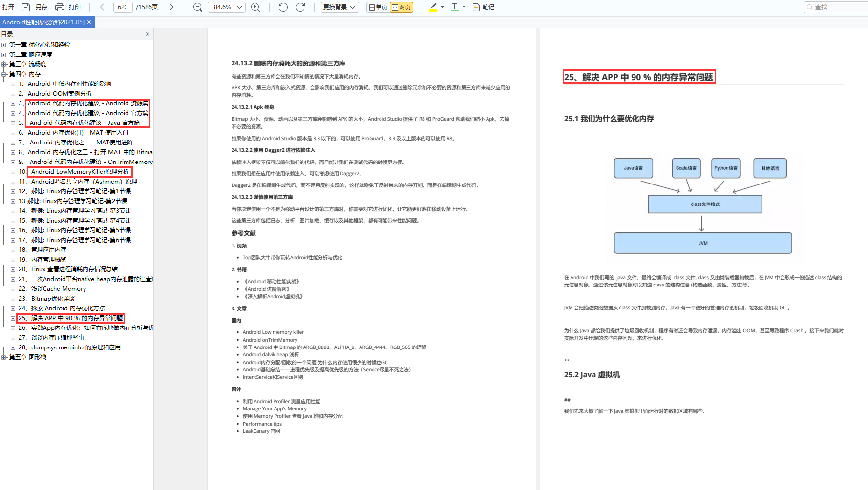Viewport: 868px width, 490px height.
Task: Click the zoom out magnifier icon
Action: coord(198,7)
